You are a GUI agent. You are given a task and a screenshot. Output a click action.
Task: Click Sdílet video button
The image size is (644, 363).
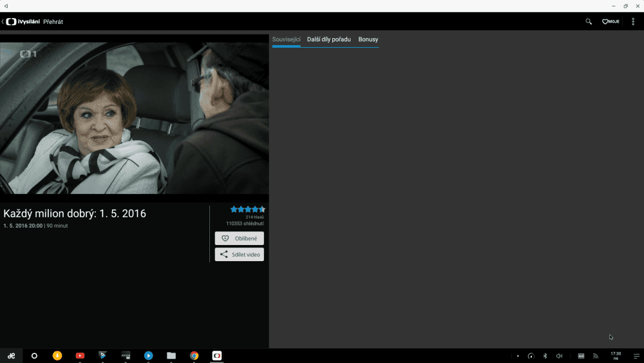(x=240, y=255)
